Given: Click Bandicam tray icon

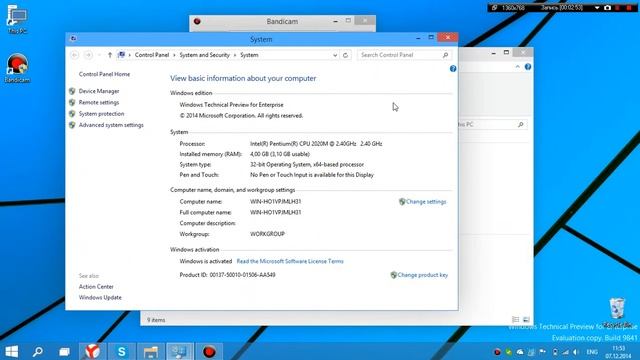Looking at the screenshot, I should (x=497, y=352).
